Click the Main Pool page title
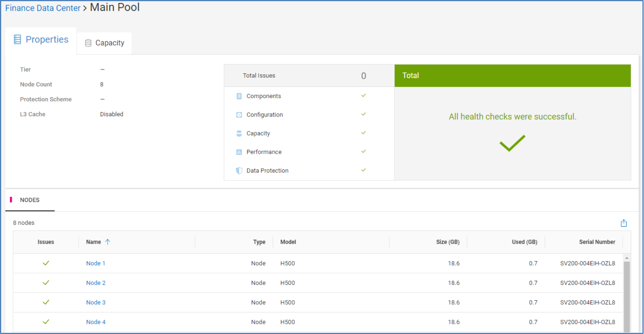644x334 pixels. click(115, 7)
